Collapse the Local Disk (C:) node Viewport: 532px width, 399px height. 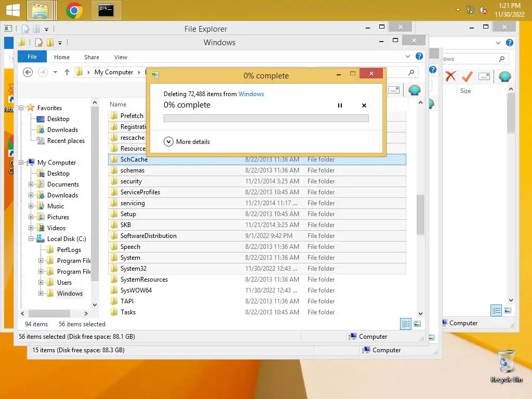click(31, 239)
